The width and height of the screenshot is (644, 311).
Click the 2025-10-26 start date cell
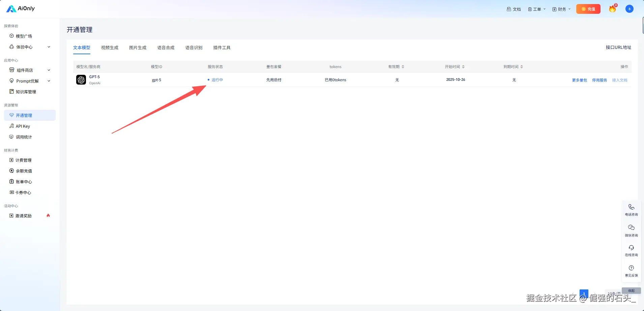[x=456, y=80]
